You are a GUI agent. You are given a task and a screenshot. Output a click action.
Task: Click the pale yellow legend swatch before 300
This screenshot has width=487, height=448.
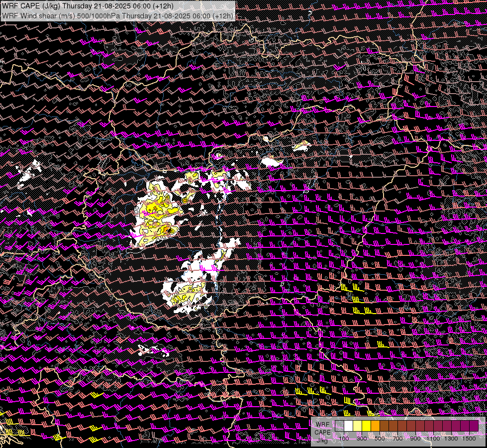(x=358, y=426)
